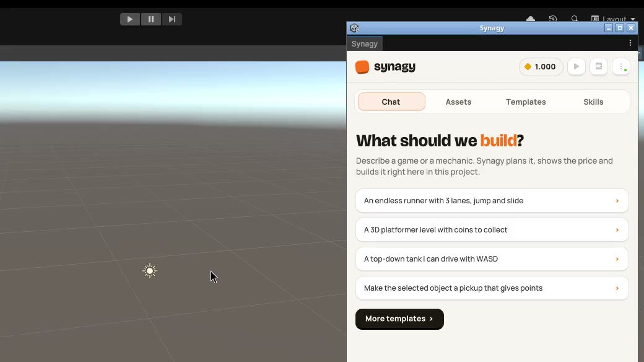The width and height of the screenshot is (644, 362).
Task: Open the Synagy dock tab options menu
Action: coord(630,43)
